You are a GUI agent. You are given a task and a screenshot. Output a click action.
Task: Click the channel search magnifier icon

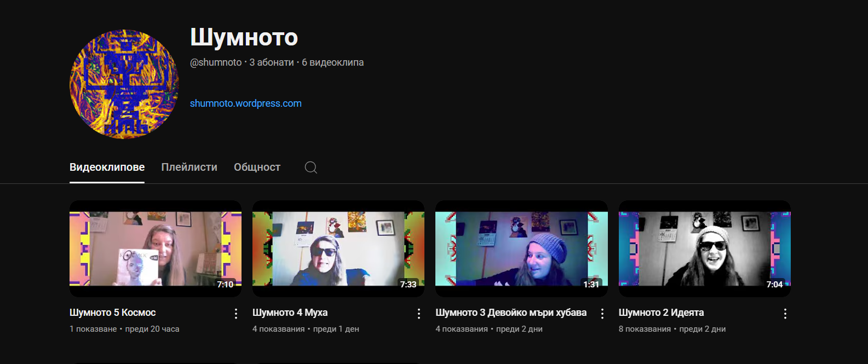coord(311,167)
